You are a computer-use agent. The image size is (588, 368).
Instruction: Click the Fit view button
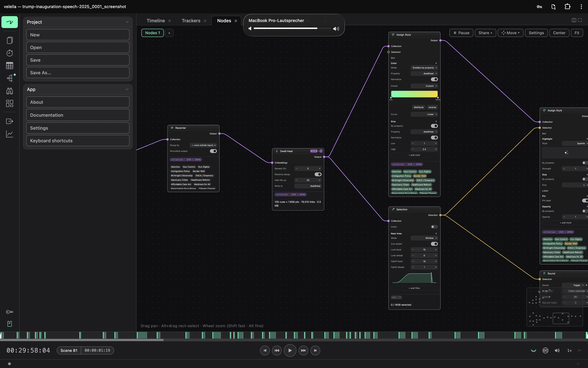[x=577, y=33]
